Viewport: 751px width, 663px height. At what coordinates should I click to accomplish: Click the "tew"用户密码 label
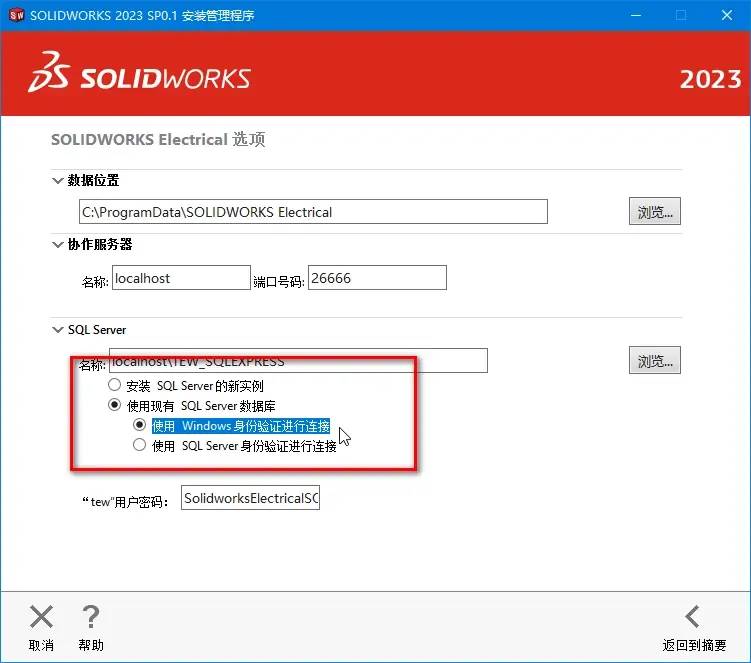point(125,502)
